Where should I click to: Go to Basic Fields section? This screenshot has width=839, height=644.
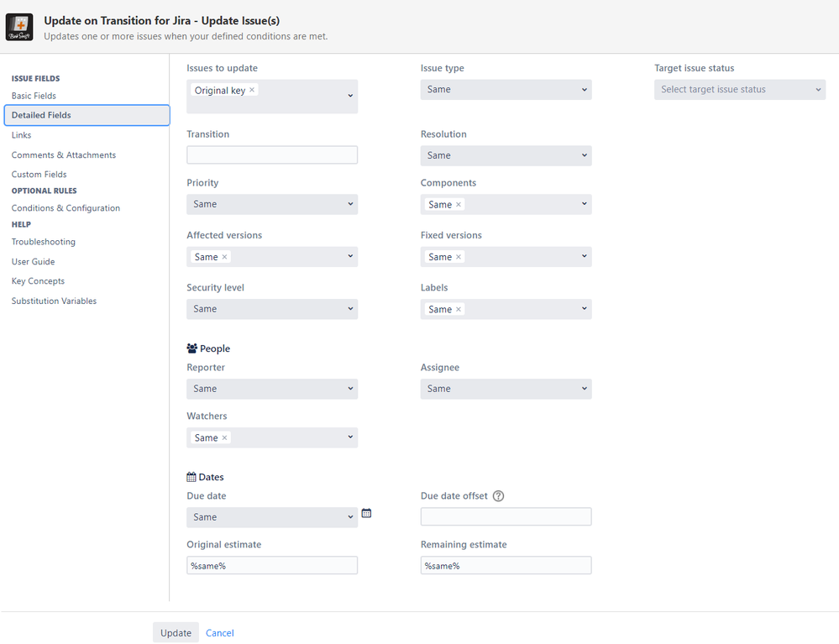click(34, 96)
